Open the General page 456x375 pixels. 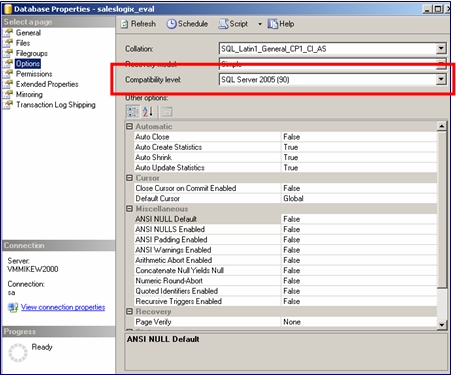tap(28, 33)
